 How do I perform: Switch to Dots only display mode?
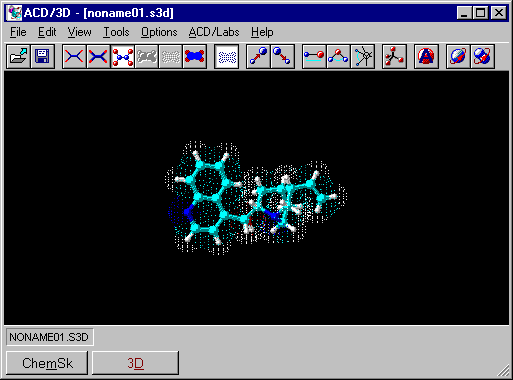click(171, 56)
